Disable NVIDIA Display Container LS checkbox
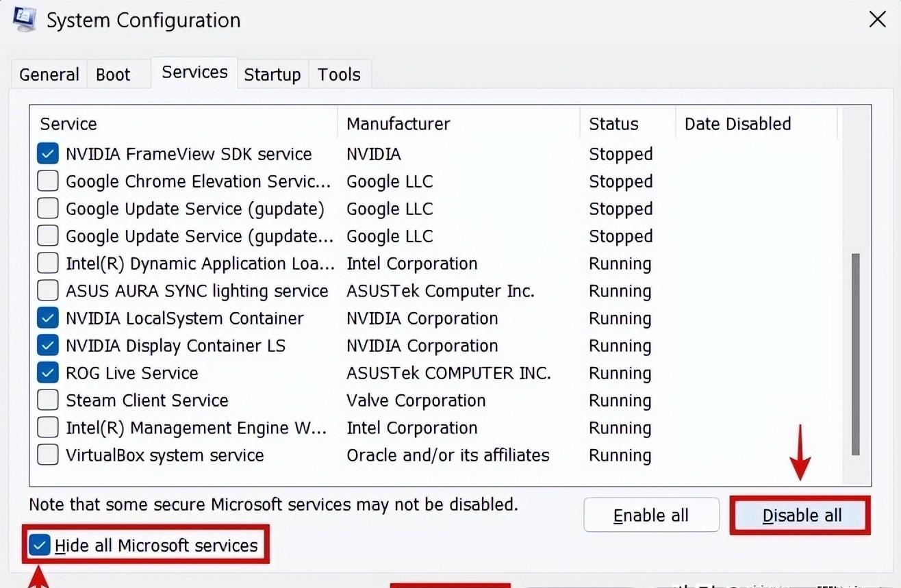This screenshot has width=901, height=588. 47,346
